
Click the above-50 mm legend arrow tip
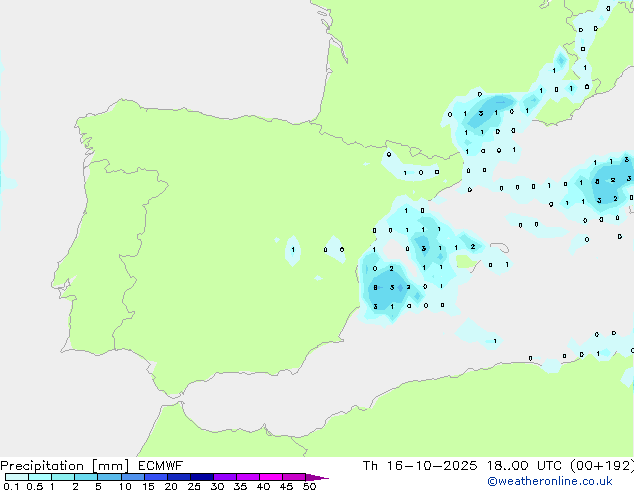317,477
